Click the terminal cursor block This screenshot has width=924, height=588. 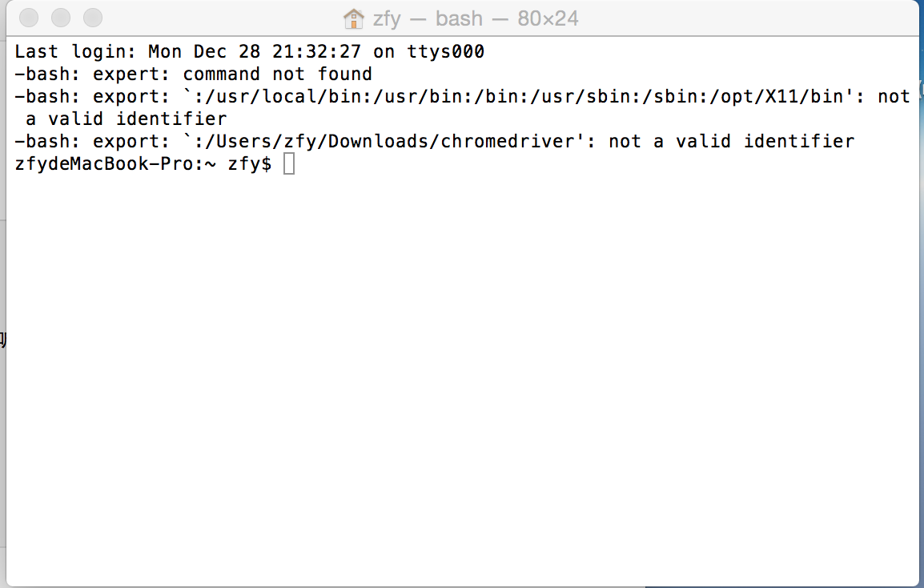[x=289, y=164]
